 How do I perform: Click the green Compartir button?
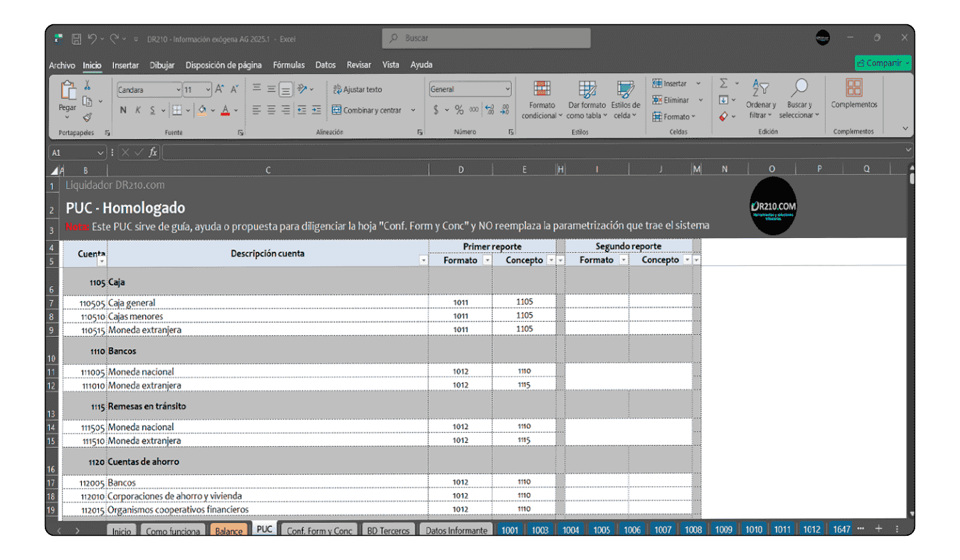point(882,63)
